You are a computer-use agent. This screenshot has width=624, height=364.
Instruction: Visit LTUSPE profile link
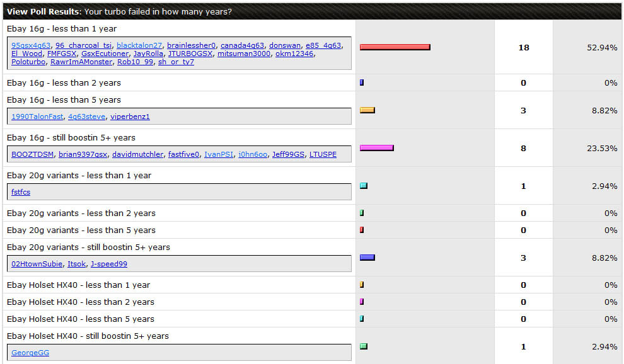click(x=323, y=154)
